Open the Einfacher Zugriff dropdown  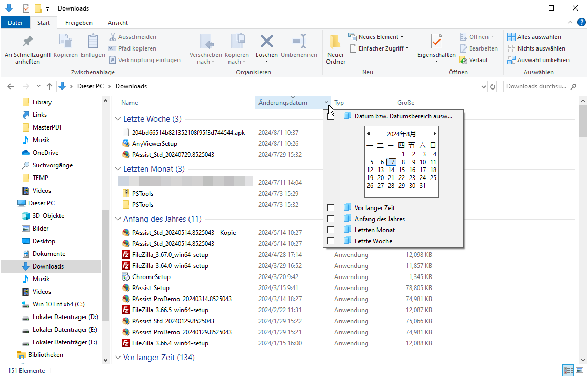(378, 48)
